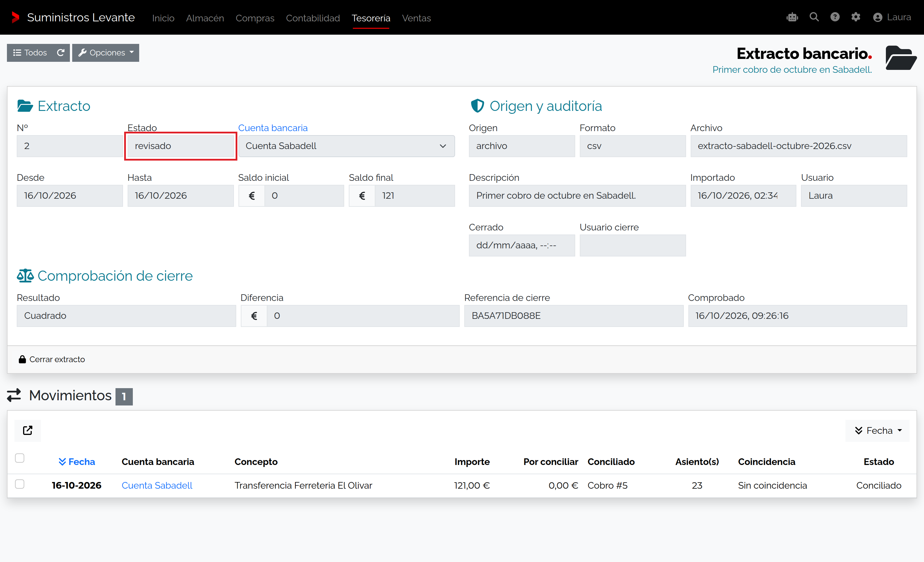
Task: Click the Saldo final amount field 121
Action: [x=415, y=196]
